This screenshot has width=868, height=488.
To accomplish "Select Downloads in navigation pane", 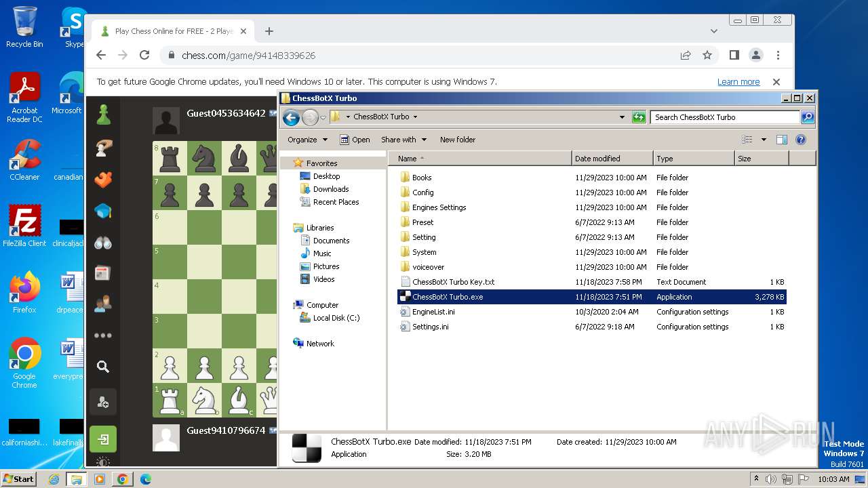I will 331,189.
